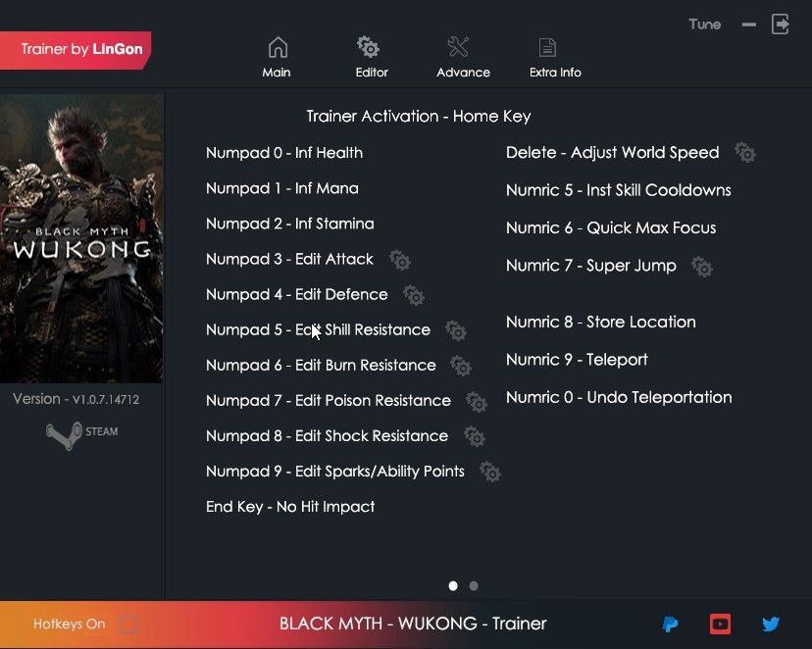This screenshot has height=649, width=812.
Task: Enable Numpad 0 Inf Health cheat
Action: [284, 153]
